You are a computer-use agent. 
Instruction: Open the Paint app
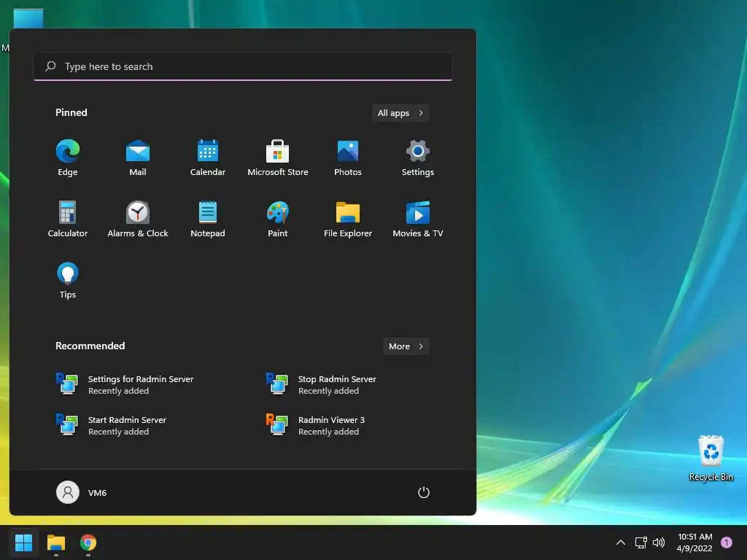(278, 219)
